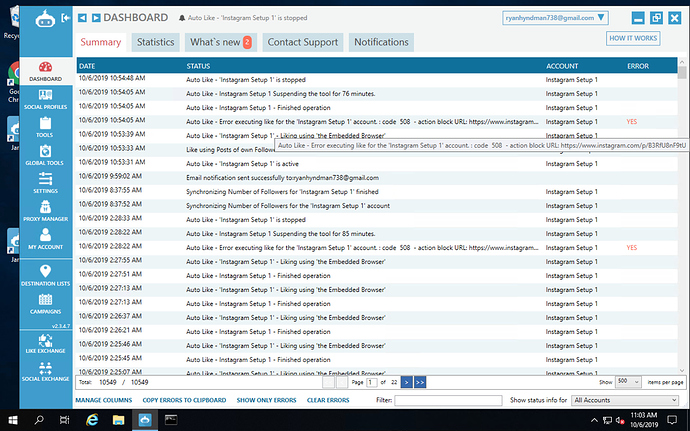
Task: Switch to the Statistics tab
Action: pyautogui.click(x=155, y=42)
